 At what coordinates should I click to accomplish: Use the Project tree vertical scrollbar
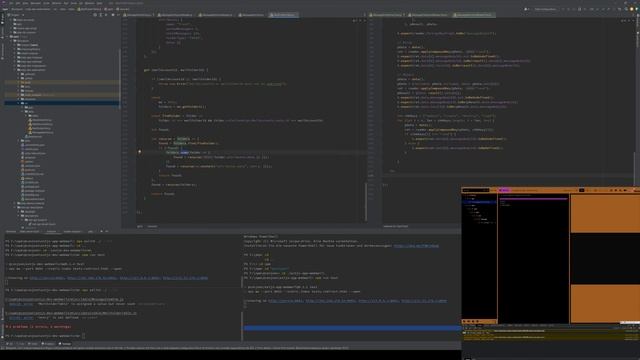(120, 78)
